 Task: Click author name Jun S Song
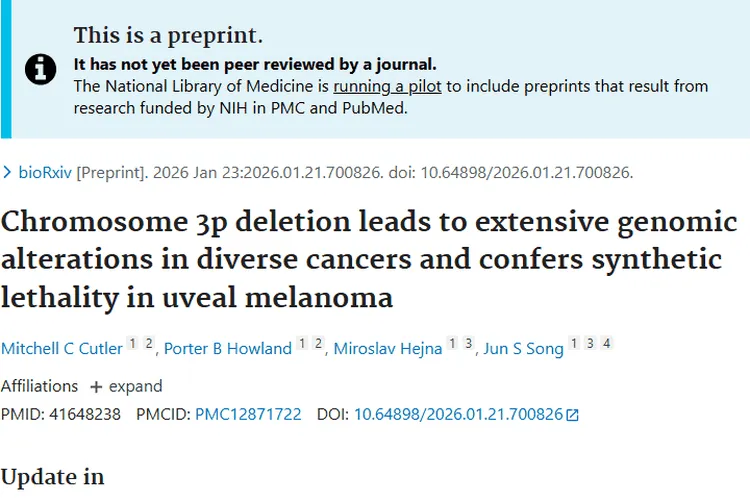tap(522, 348)
